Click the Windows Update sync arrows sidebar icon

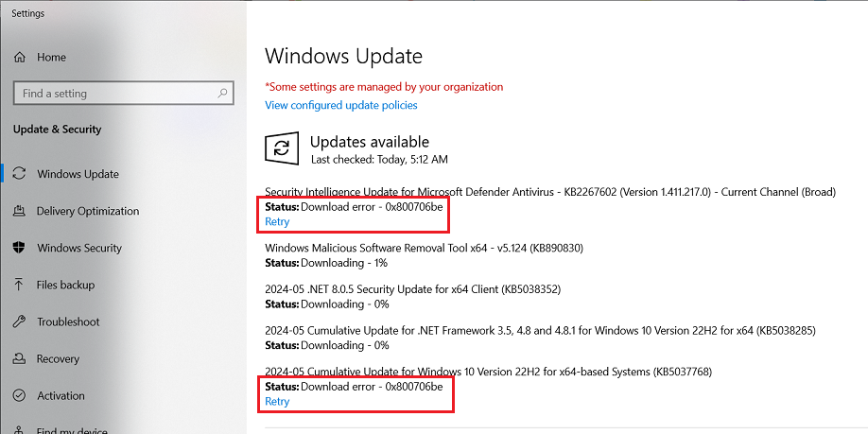pos(19,174)
